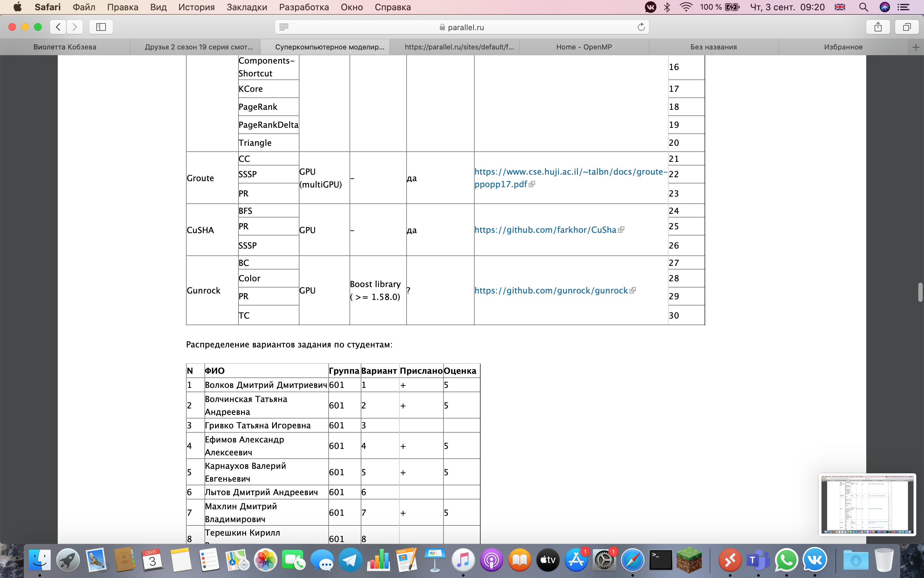The height and width of the screenshot is (578, 924).
Task: Add a new tab with plus button
Action: [x=916, y=47]
